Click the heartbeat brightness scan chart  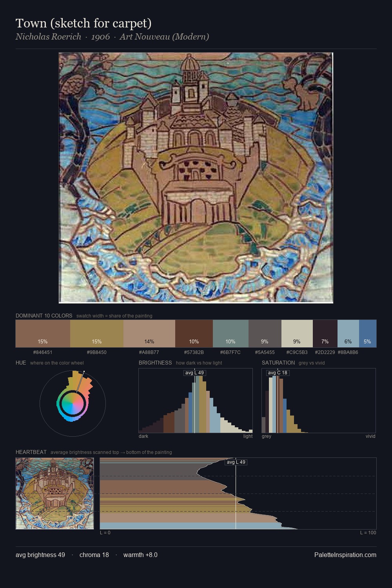tap(238, 494)
